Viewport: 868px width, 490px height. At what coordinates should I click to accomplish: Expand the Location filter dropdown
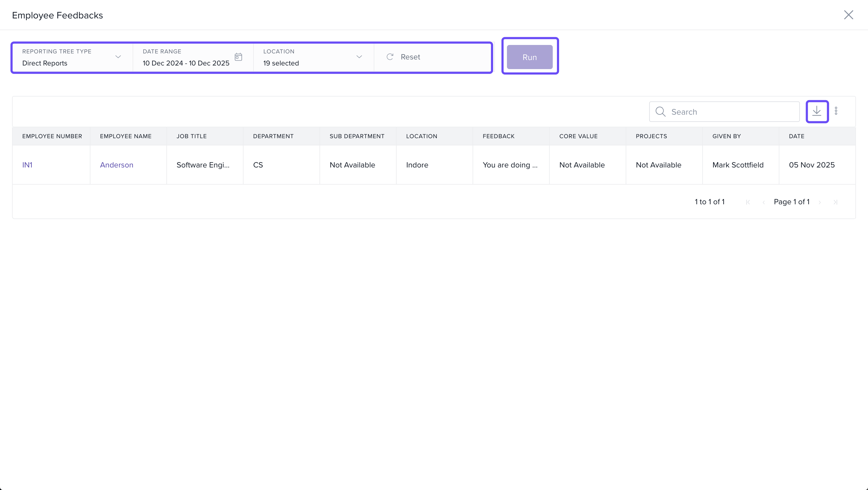pyautogui.click(x=359, y=57)
